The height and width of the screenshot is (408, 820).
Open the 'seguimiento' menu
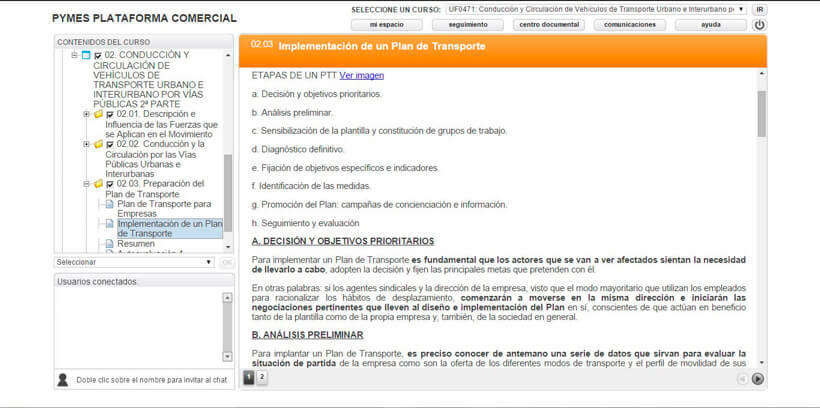click(468, 25)
